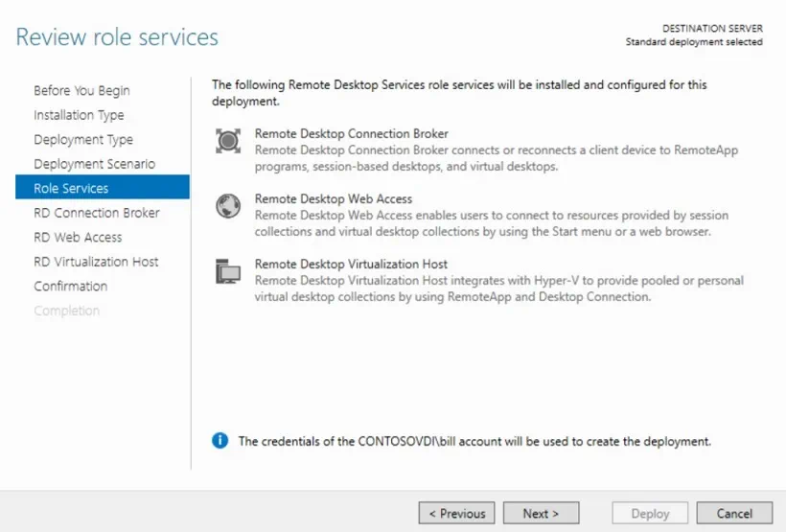This screenshot has width=786, height=532.
Task: Open the RD Connection Broker sidebar step
Action: pyautogui.click(x=97, y=213)
